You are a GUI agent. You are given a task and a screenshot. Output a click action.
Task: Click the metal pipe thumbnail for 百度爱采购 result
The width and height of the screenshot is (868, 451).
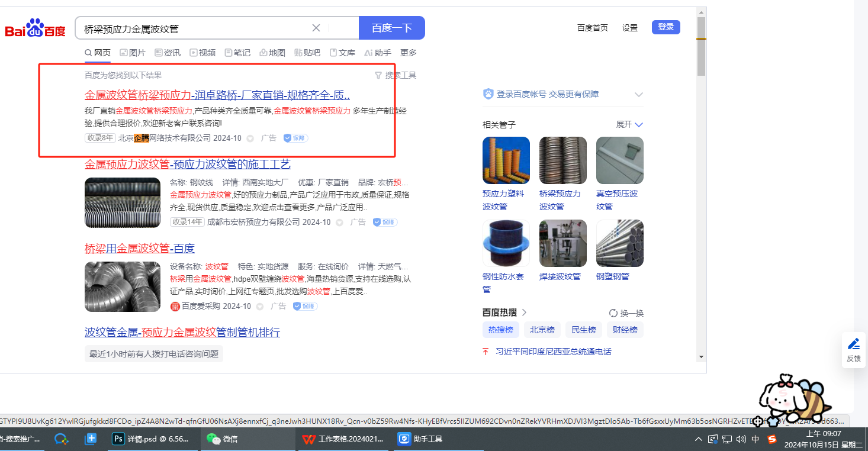click(123, 286)
